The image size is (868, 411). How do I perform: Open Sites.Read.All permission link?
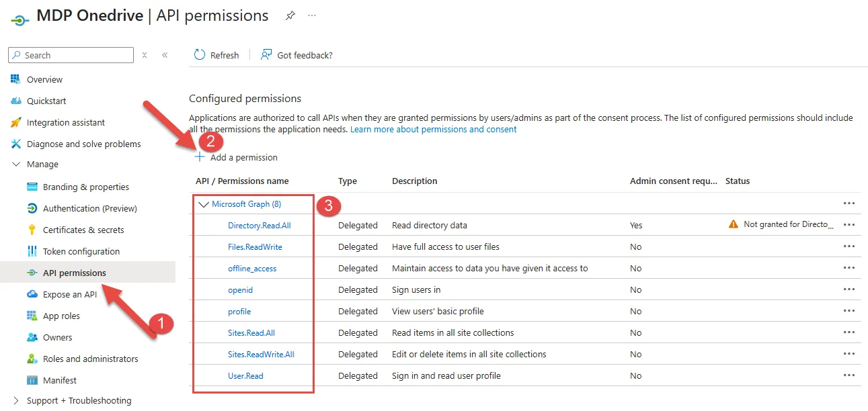pyautogui.click(x=251, y=332)
